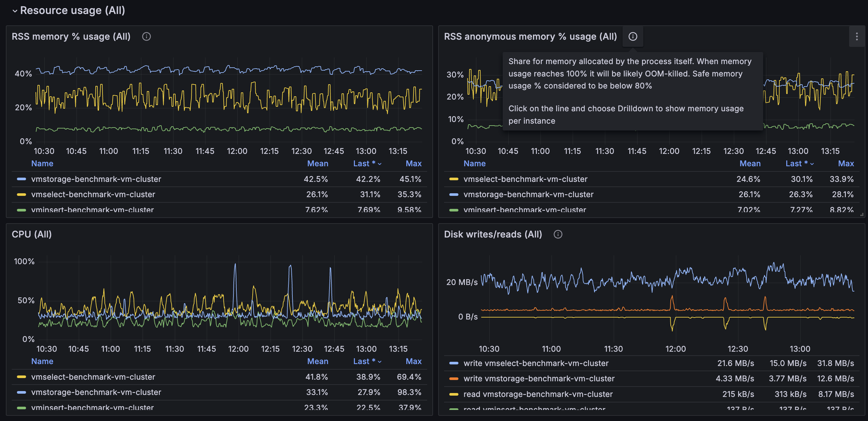The height and width of the screenshot is (421, 868).
Task: Open the RSS anonymous memory panel menu
Action: 857,36
